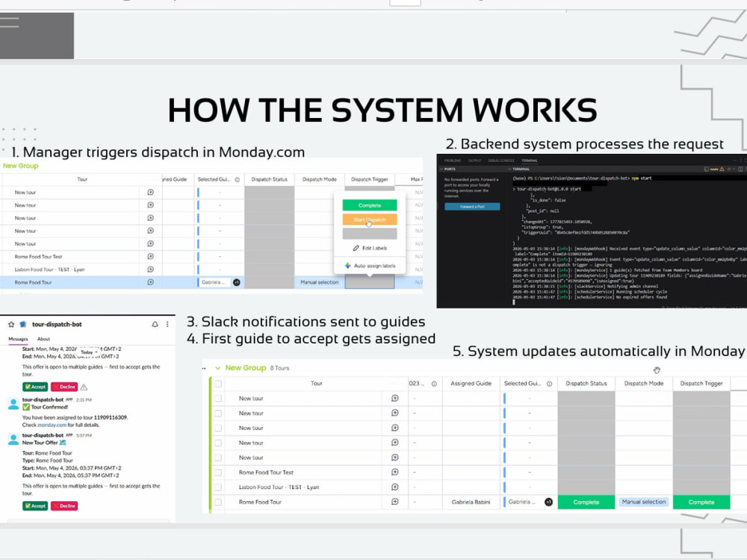Open the OUTPUT tab in VS Code
Viewport: 747px width, 560px height.
point(474,161)
